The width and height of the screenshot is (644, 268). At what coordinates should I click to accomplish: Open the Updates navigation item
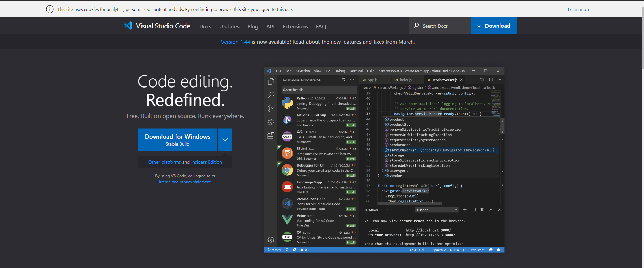point(229,26)
